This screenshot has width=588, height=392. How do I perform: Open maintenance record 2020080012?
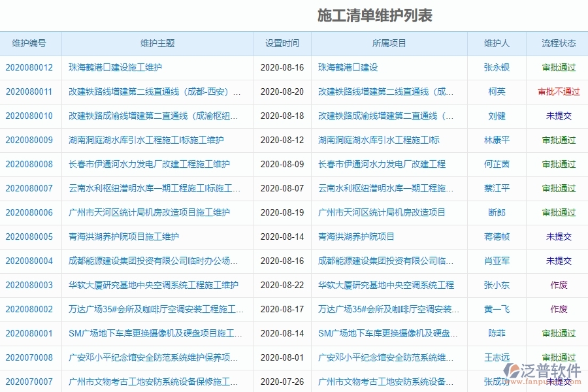click(29, 67)
